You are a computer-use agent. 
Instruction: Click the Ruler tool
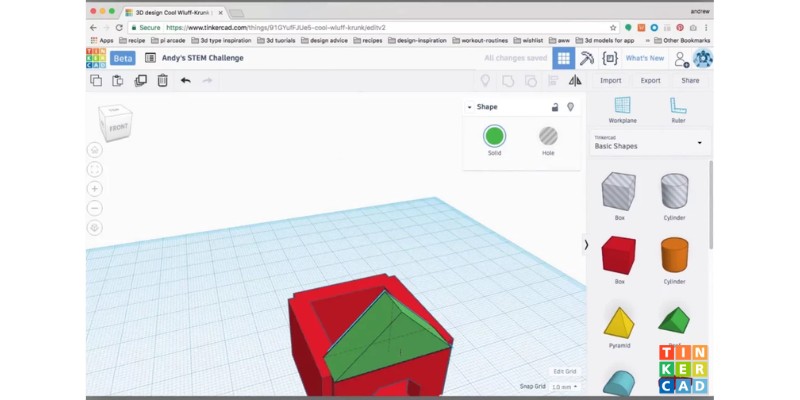click(678, 110)
